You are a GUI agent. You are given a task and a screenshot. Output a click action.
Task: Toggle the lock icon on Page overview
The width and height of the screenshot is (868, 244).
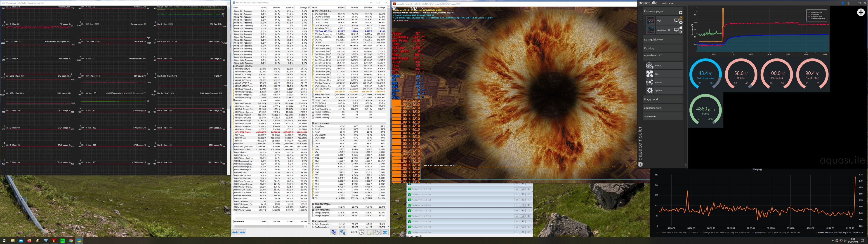tap(681, 18)
